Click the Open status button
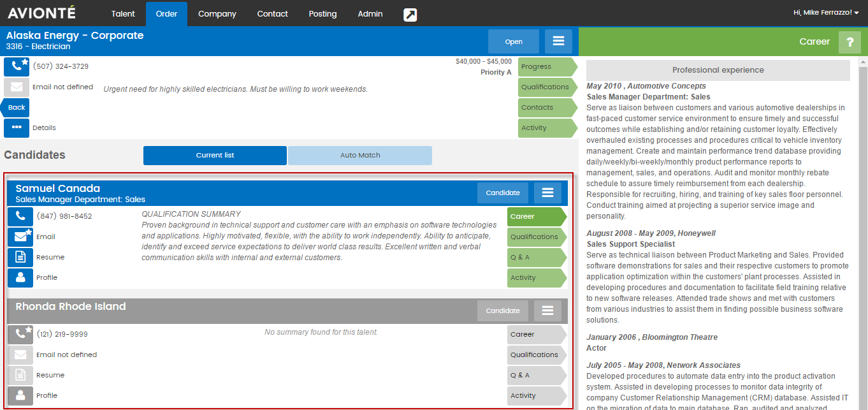The image size is (868, 410). [x=514, y=41]
